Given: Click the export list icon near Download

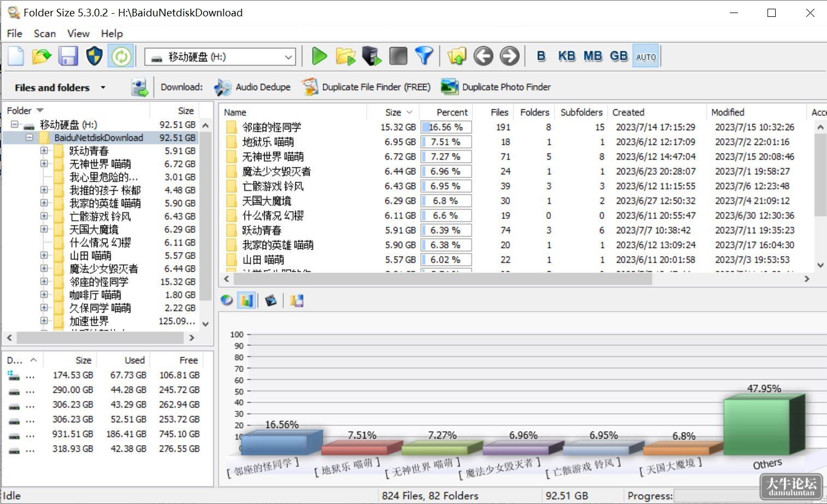Looking at the screenshot, I should pyautogui.click(x=139, y=87).
